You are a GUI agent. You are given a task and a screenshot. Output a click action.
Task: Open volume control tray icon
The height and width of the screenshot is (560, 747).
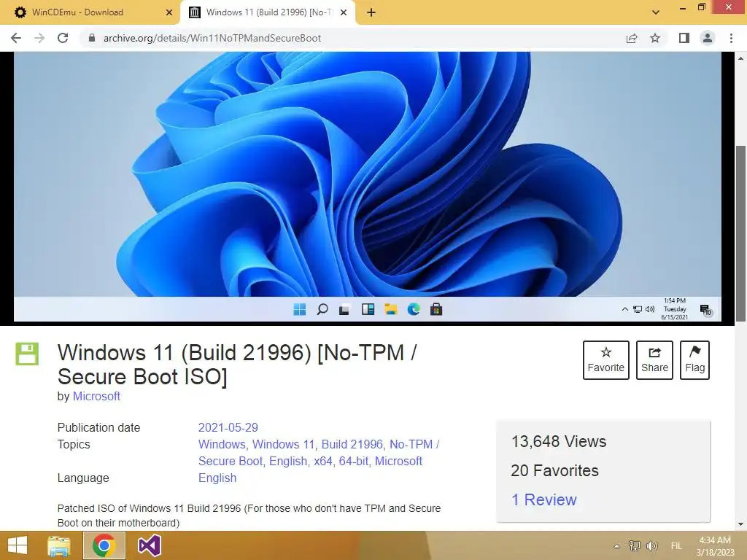(x=651, y=545)
